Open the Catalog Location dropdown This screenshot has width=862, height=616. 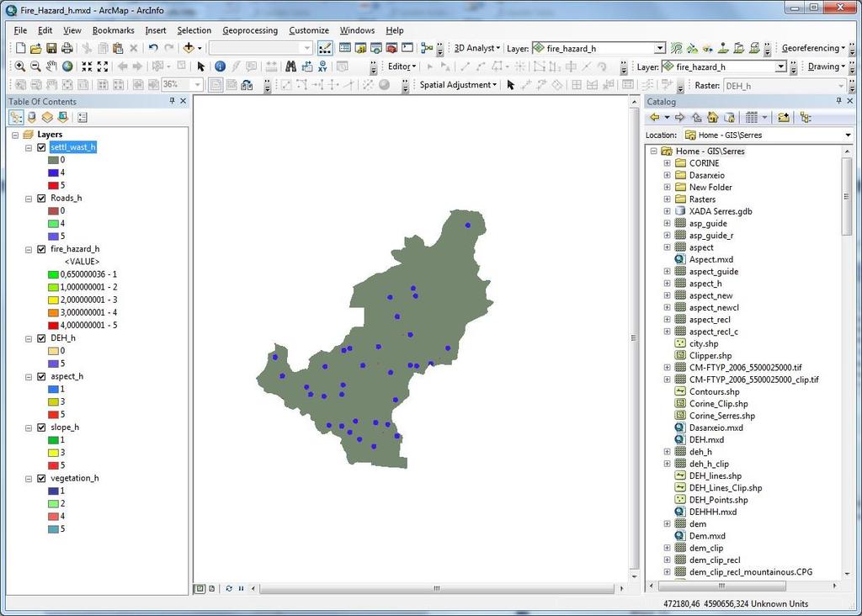[x=848, y=135]
